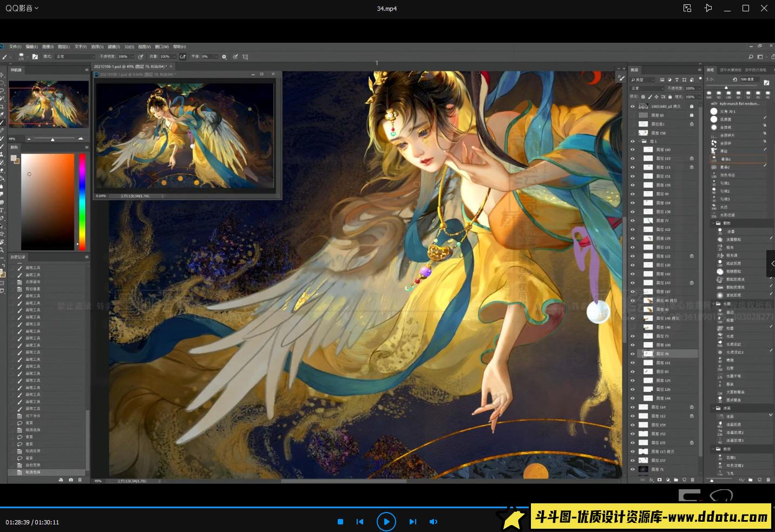This screenshot has height=532, width=775.
Task: Delete layer with the Layers panel trash icon
Action: [693, 480]
